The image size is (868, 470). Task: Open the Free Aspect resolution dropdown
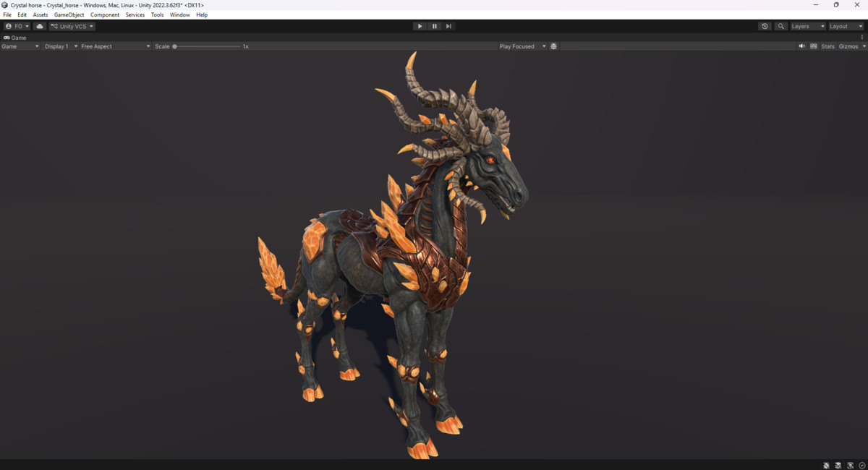[116, 46]
